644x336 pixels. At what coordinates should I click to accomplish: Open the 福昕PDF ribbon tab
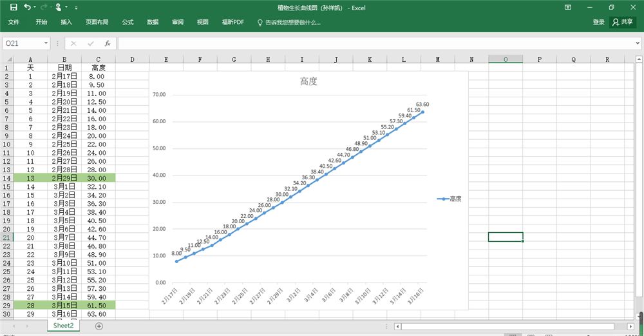click(233, 22)
